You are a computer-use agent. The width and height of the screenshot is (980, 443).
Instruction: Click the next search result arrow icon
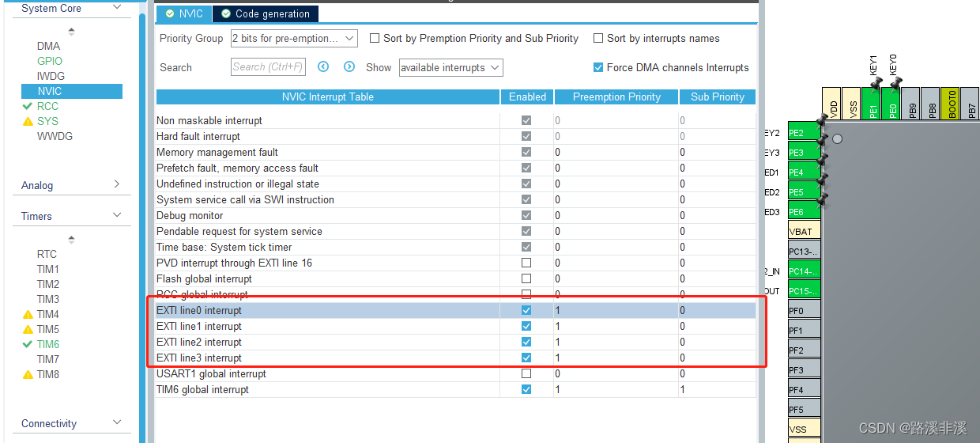[349, 67]
